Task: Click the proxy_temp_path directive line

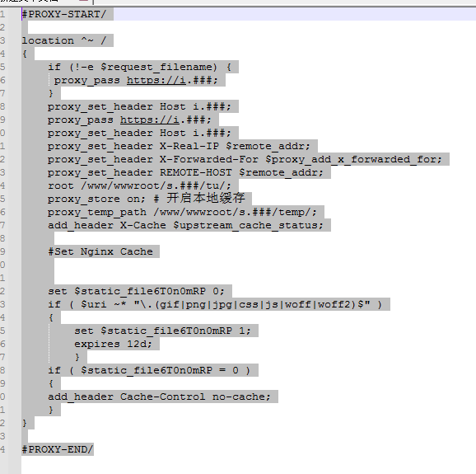Action: click(x=182, y=212)
